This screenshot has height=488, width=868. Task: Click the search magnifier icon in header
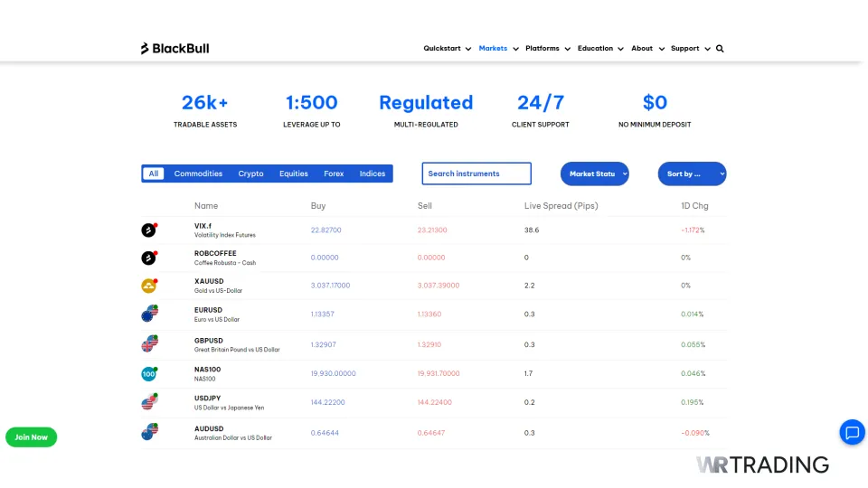(720, 49)
